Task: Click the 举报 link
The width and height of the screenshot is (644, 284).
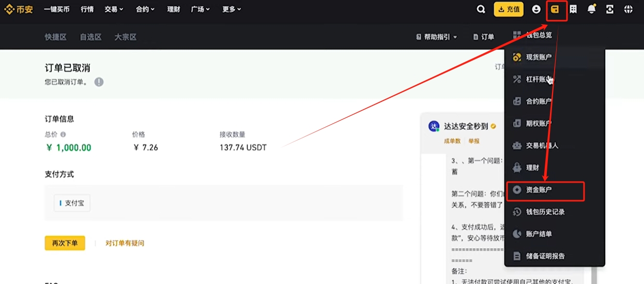Action: click(474, 141)
